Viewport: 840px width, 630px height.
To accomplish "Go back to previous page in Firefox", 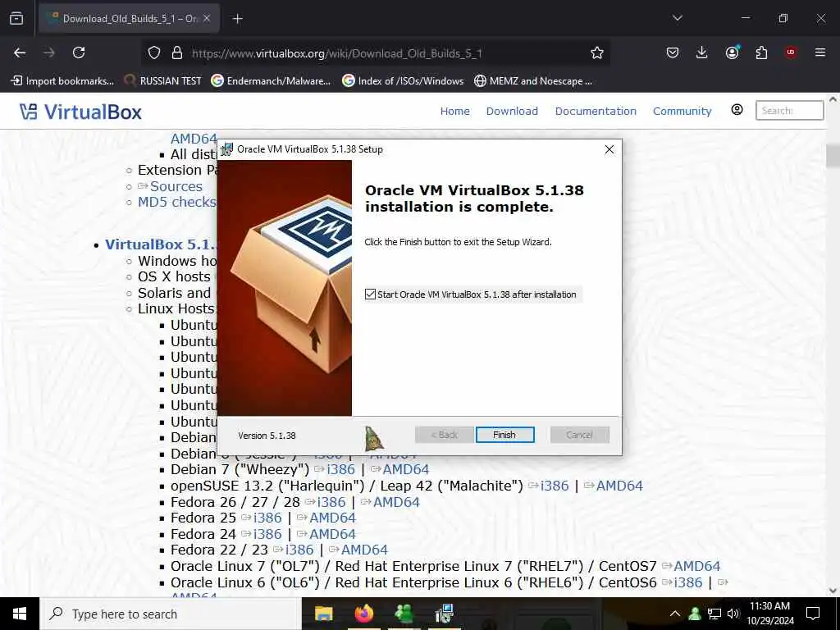I will [20, 52].
